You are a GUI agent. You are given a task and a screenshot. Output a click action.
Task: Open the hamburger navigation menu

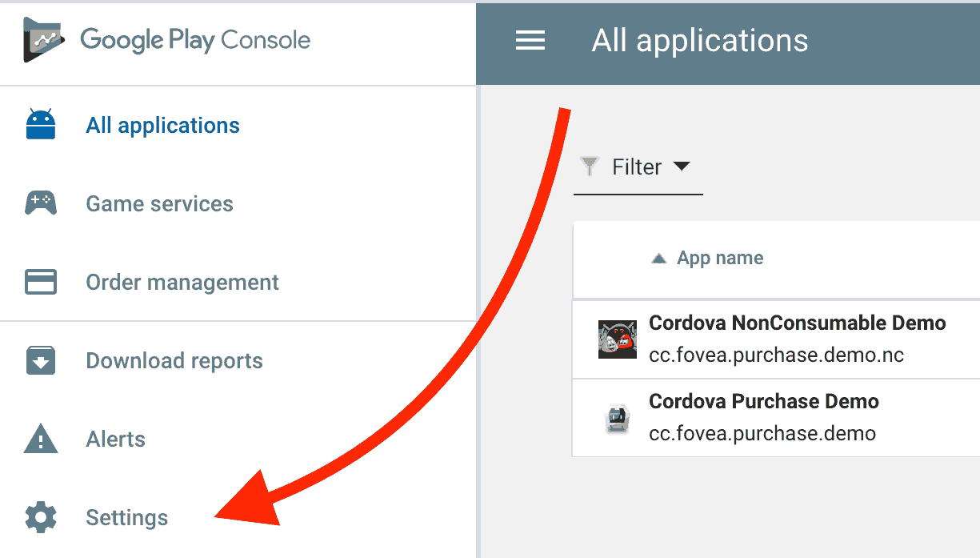coord(530,41)
